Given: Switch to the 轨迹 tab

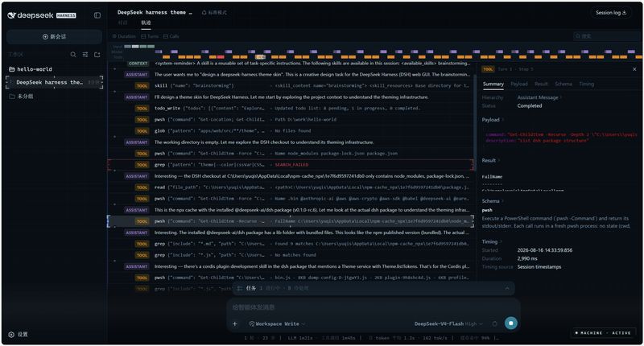Looking at the screenshot, I should point(146,23).
